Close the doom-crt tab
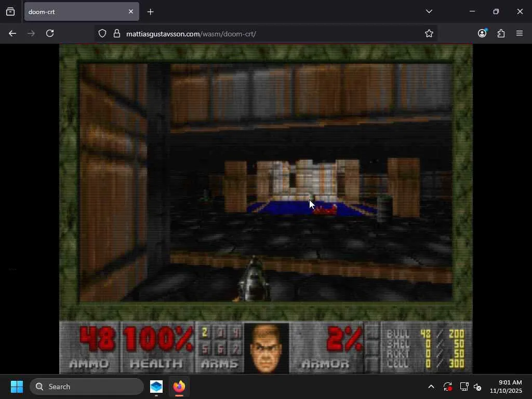 pyautogui.click(x=131, y=12)
